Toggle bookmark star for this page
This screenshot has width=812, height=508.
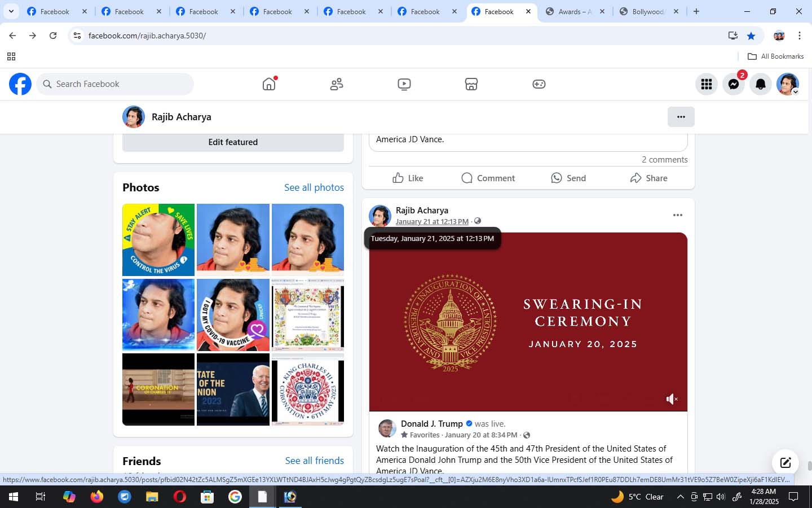751,36
